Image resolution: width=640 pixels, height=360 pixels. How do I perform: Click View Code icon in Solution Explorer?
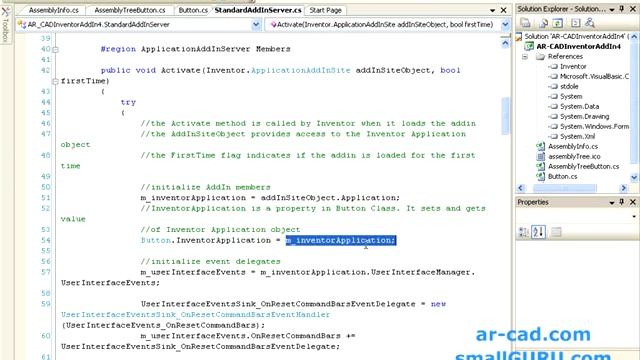click(576, 23)
